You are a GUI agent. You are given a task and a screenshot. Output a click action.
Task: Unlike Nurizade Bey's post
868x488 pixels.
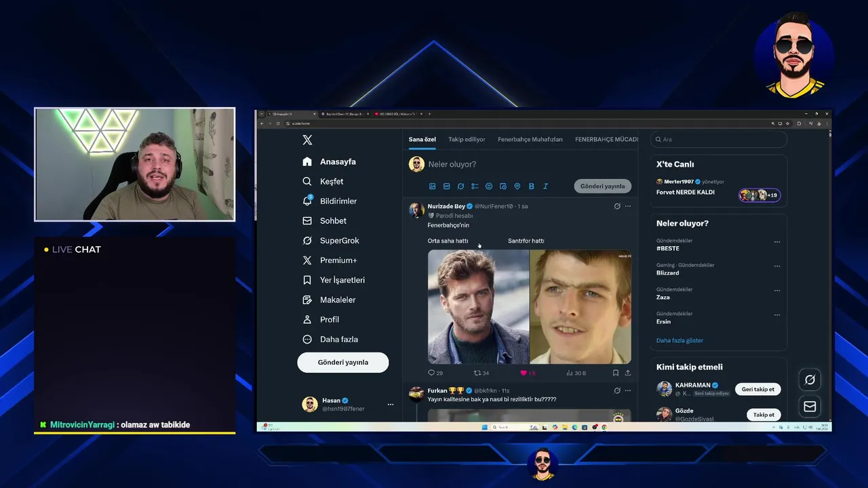click(528, 373)
